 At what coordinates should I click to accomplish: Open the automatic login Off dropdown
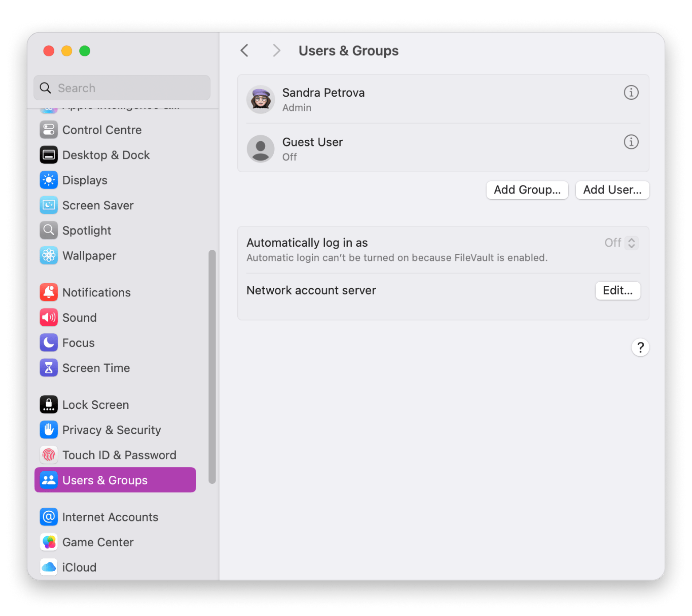(x=621, y=243)
